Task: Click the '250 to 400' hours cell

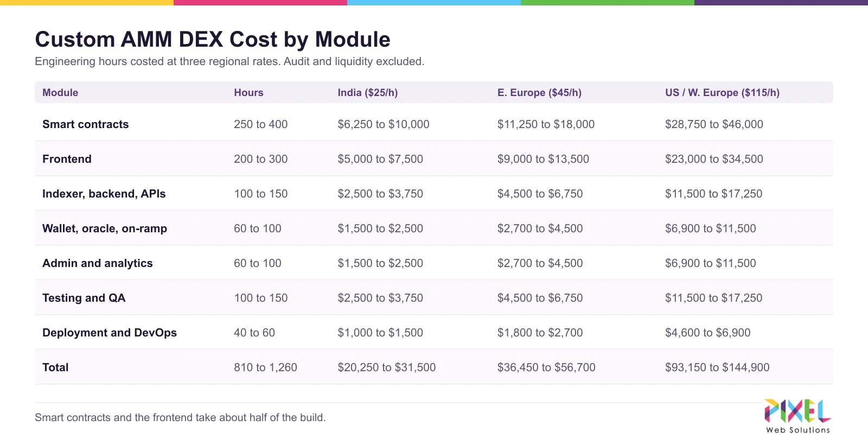Action: (x=261, y=124)
